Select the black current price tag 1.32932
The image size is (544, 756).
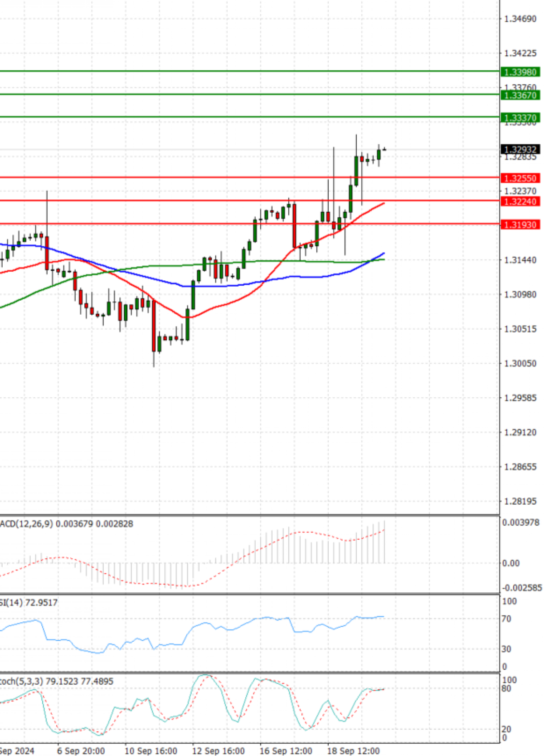click(520, 150)
